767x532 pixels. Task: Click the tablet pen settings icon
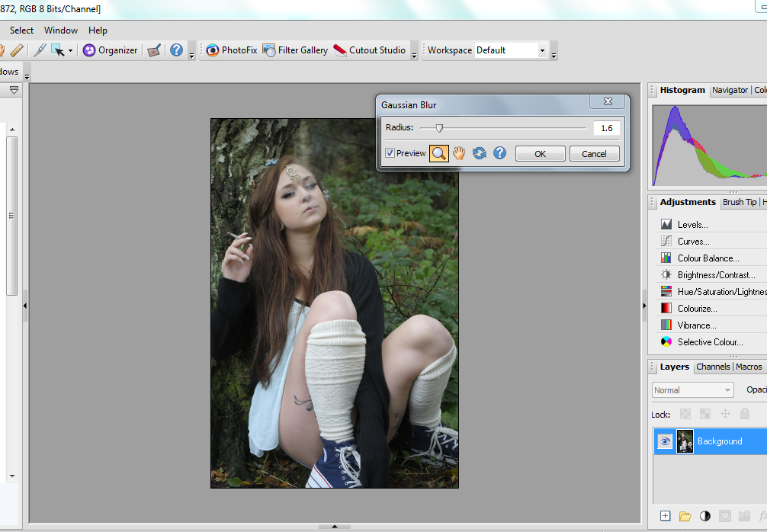point(154,50)
